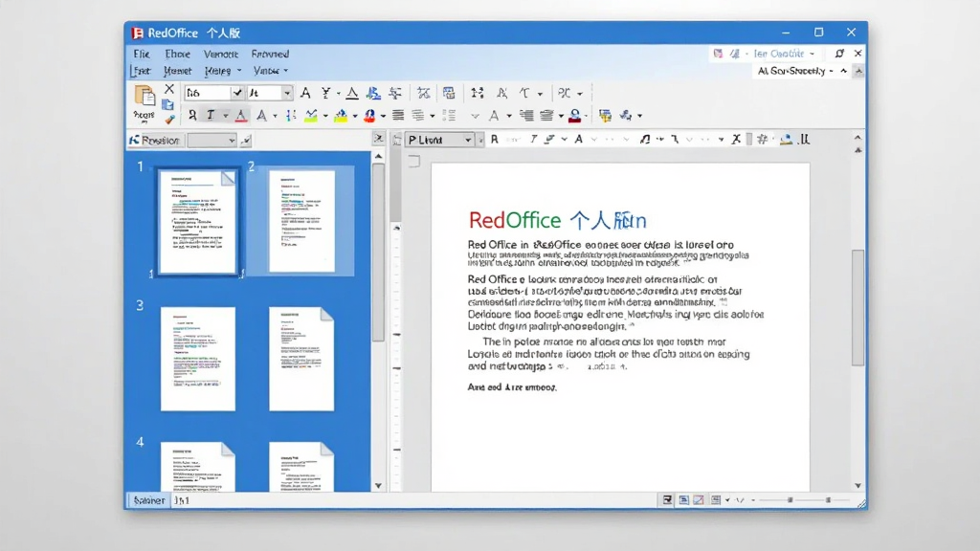Select the Format Painter brush icon
This screenshot has width=980, height=551.
click(x=169, y=119)
